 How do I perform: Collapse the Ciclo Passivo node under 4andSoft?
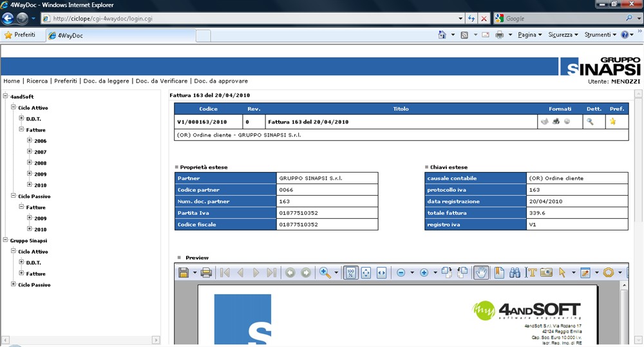coord(13,196)
